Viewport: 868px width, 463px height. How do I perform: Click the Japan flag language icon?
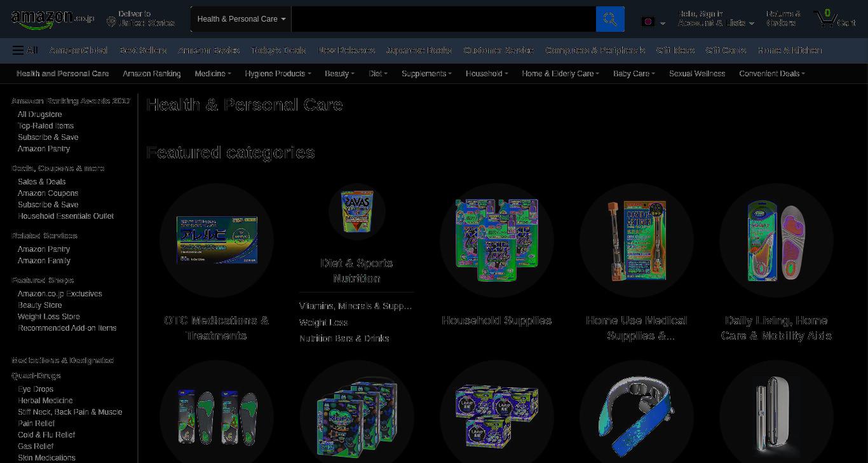(648, 22)
